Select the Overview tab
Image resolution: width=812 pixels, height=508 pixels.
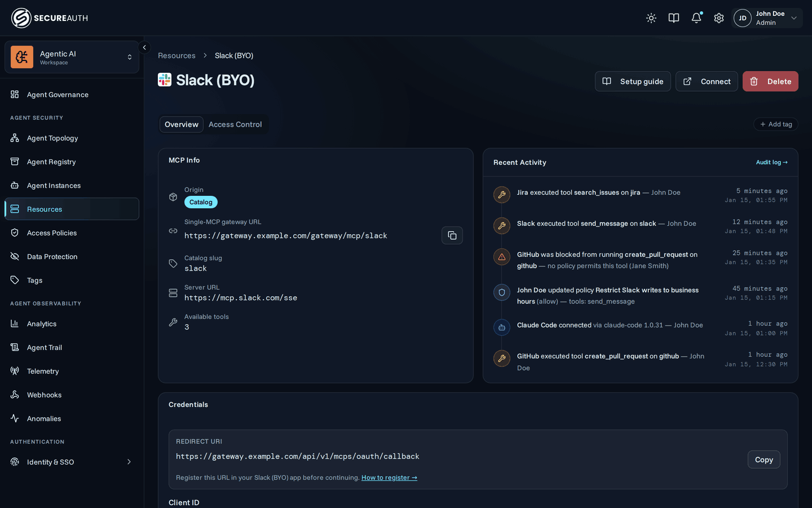point(182,125)
